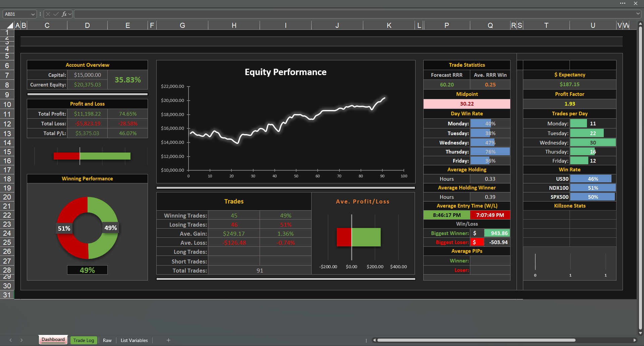Click the Enter checkmark in formula bar
The height and width of the screenshot is (346, 644).
(x=56, y=14)
